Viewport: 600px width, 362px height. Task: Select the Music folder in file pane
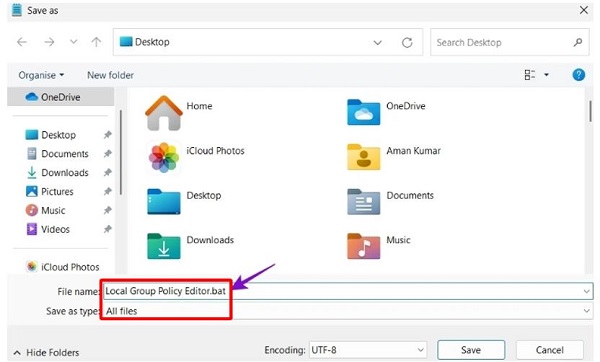(378, 246)
